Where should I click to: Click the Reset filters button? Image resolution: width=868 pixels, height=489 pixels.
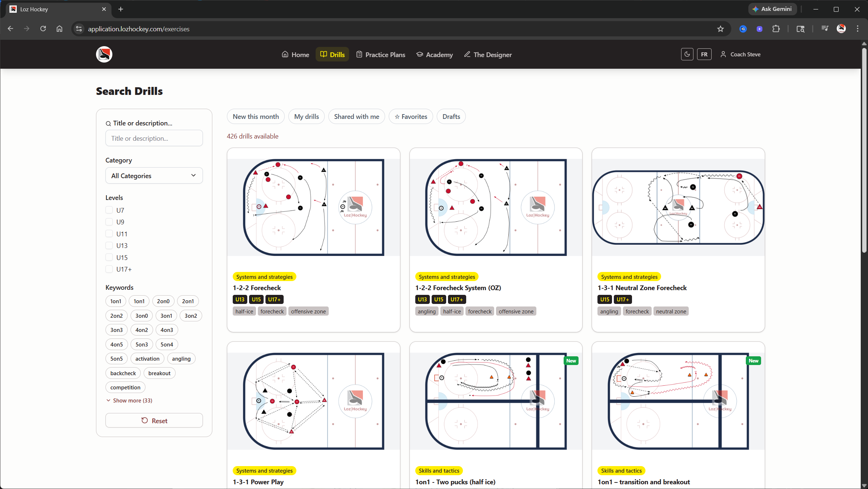[154, 420]
